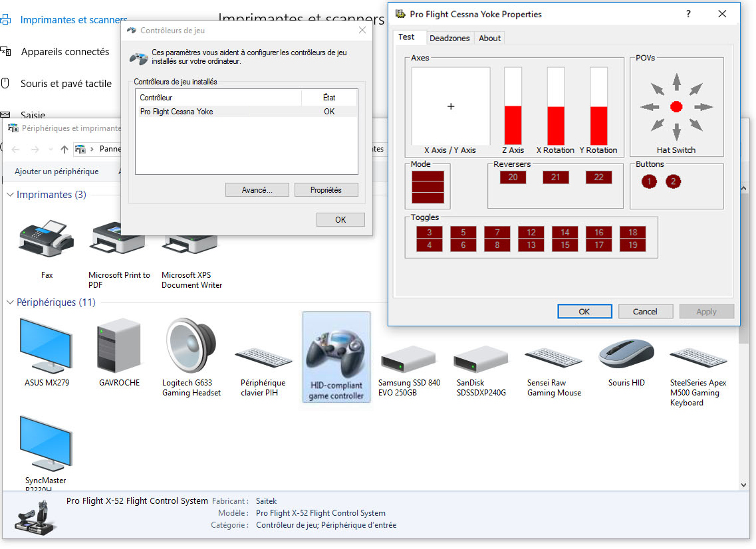Click toggle indicator 13

(x=531, y=245)
